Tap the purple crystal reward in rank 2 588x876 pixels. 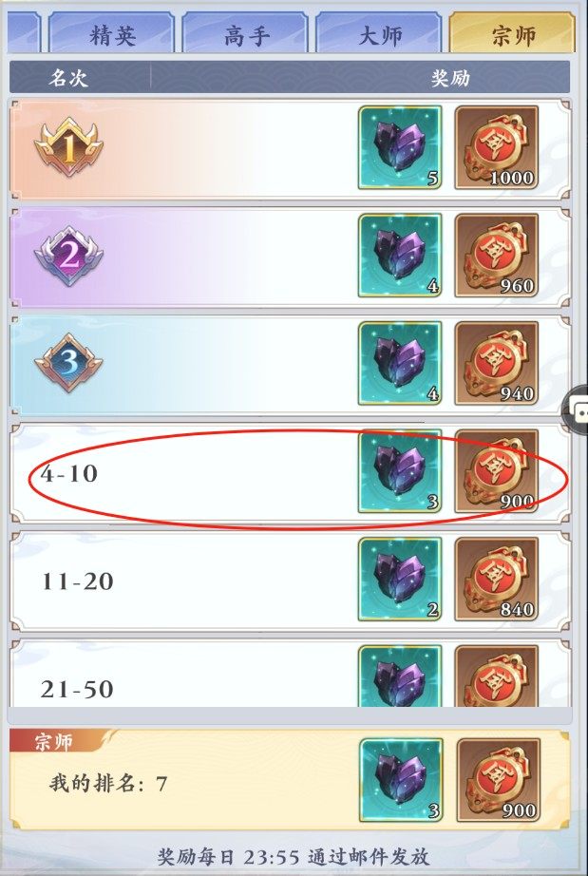(400, 256)
